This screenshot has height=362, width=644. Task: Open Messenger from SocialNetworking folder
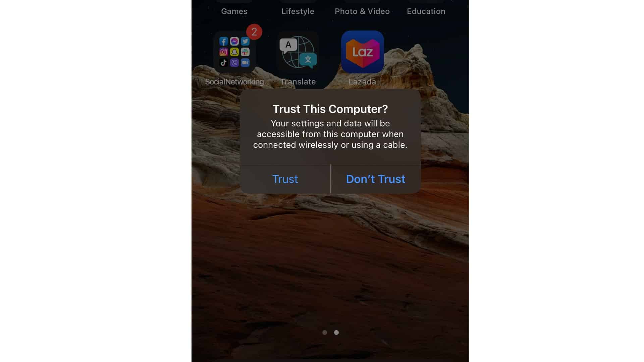tap(234, 41)
